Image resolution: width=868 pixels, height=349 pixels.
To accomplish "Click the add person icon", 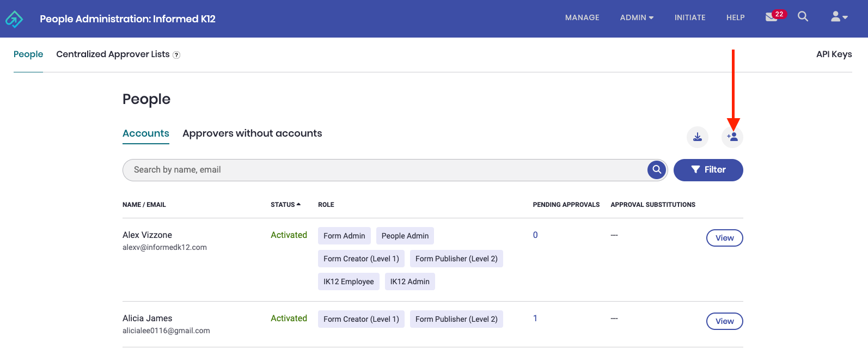I will coord(732,137).
